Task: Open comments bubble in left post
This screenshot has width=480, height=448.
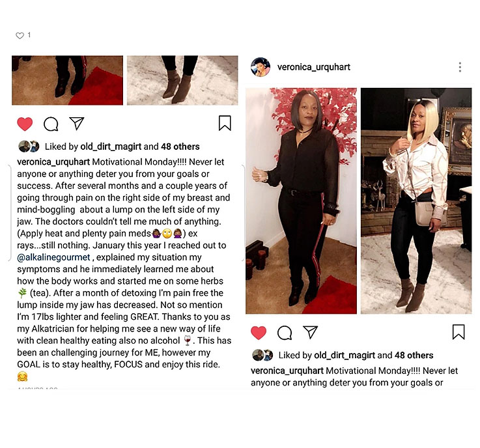Action: click(51, 124)
